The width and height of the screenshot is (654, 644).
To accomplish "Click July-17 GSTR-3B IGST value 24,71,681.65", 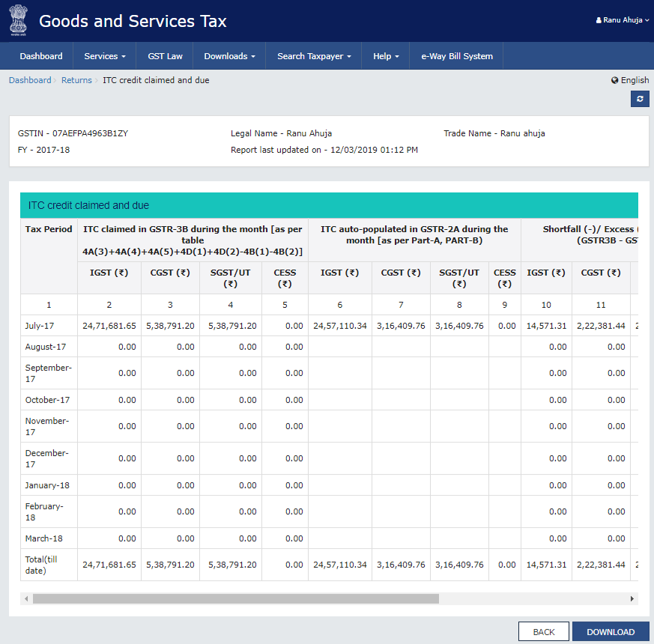I will tap(109, 326).
